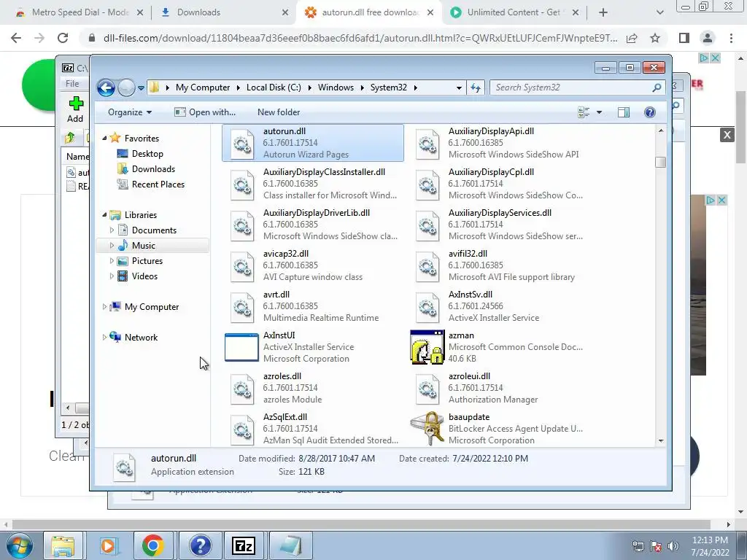Select the avifil32.dll file icon

click(427, 267)
